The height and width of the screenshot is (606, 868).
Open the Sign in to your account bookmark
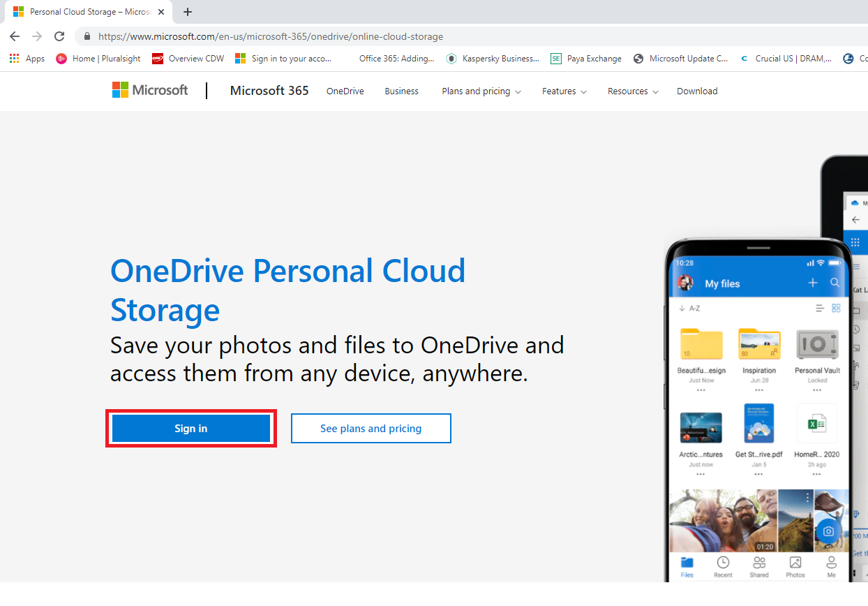[x=283, y=59]
